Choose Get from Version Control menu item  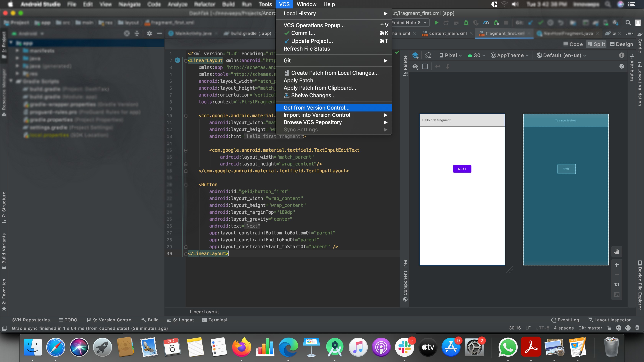[x=334, y=108]
